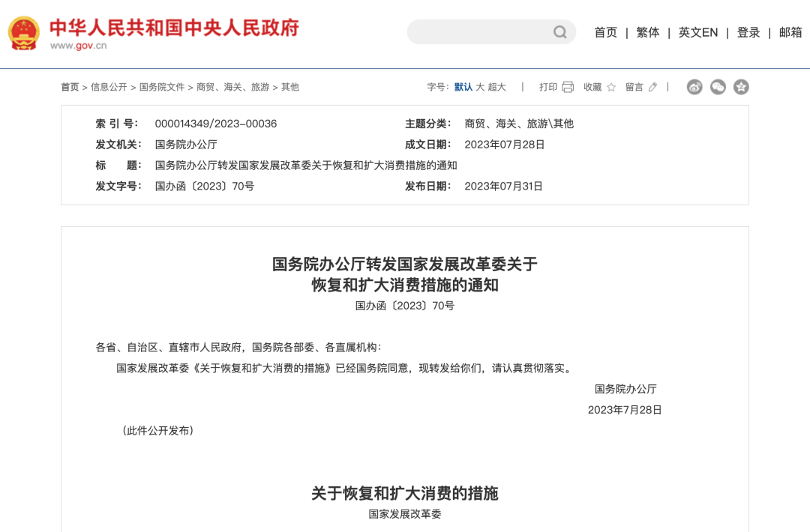Click the printer icon next to 打印
Viewport: 810px width, 532px height.
(x=568, y=87)
